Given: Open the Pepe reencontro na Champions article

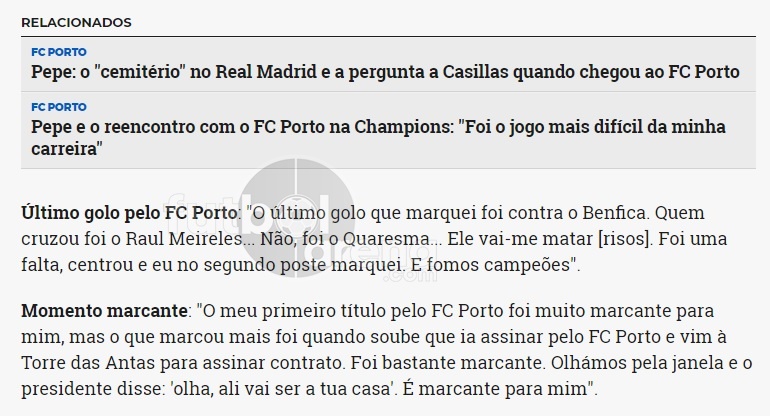Looking at the screenshot, I should (x=378, y=138).
